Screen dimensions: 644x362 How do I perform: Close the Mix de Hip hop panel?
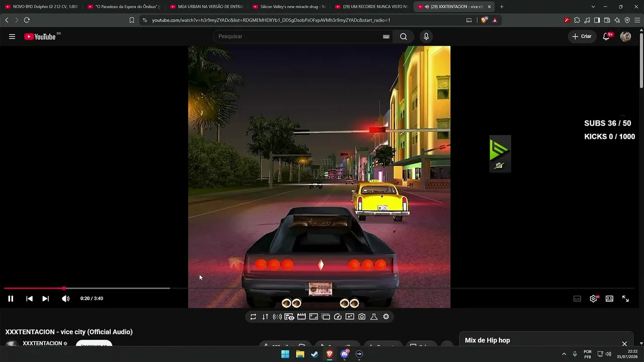tap(624, 344)
